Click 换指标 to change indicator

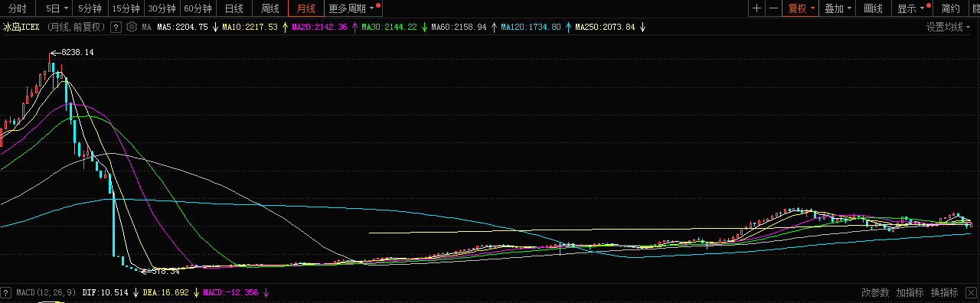944,292
